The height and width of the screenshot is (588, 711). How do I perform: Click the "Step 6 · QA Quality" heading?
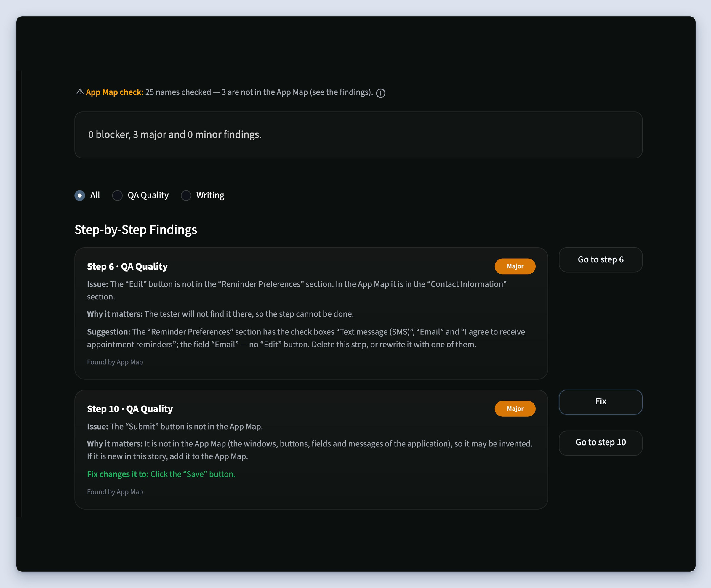pos(127,267)
